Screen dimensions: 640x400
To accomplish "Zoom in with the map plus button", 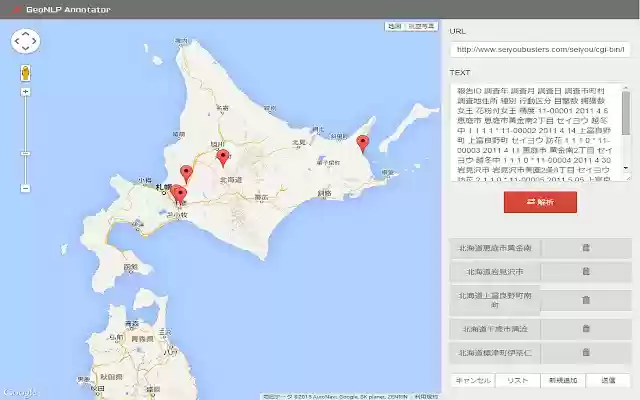I will pyautogui.click(x=25, y=92).
